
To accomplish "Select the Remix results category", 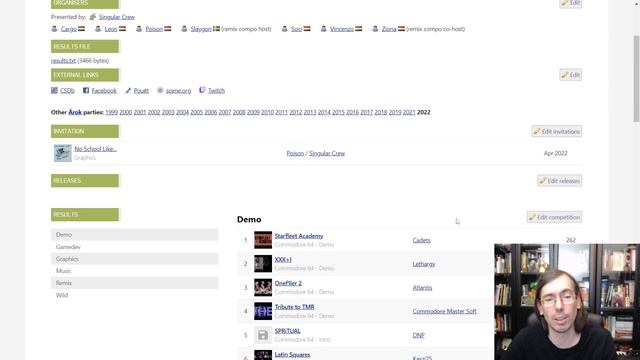I will 135,283.
